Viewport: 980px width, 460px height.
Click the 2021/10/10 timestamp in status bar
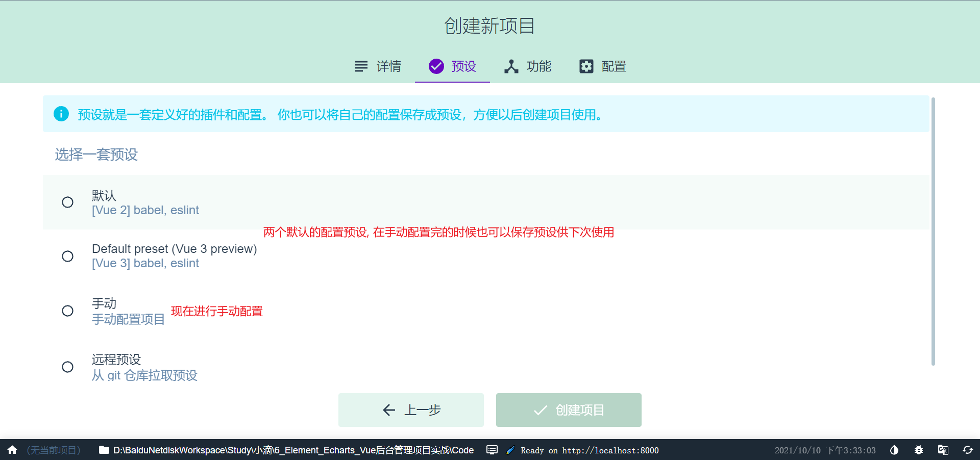(x=825, y=450)
